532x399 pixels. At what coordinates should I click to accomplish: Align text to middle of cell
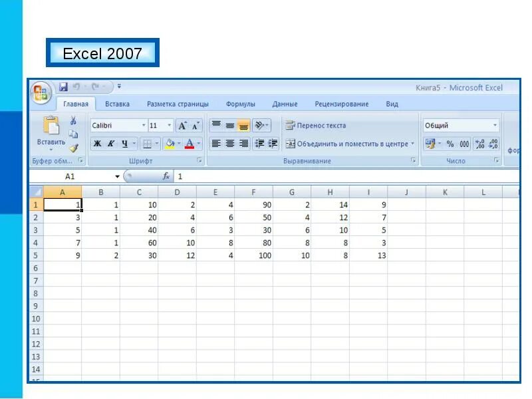229,125
